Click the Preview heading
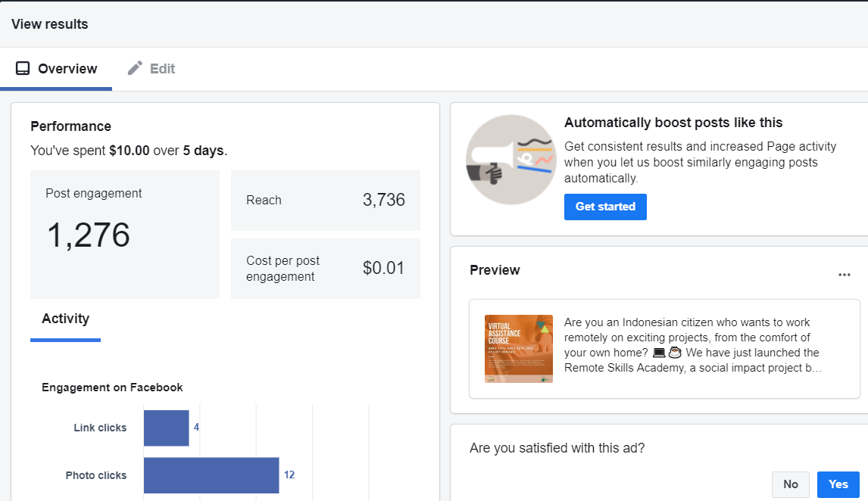This screenshot has height=501, width=868. coord(495,270)
